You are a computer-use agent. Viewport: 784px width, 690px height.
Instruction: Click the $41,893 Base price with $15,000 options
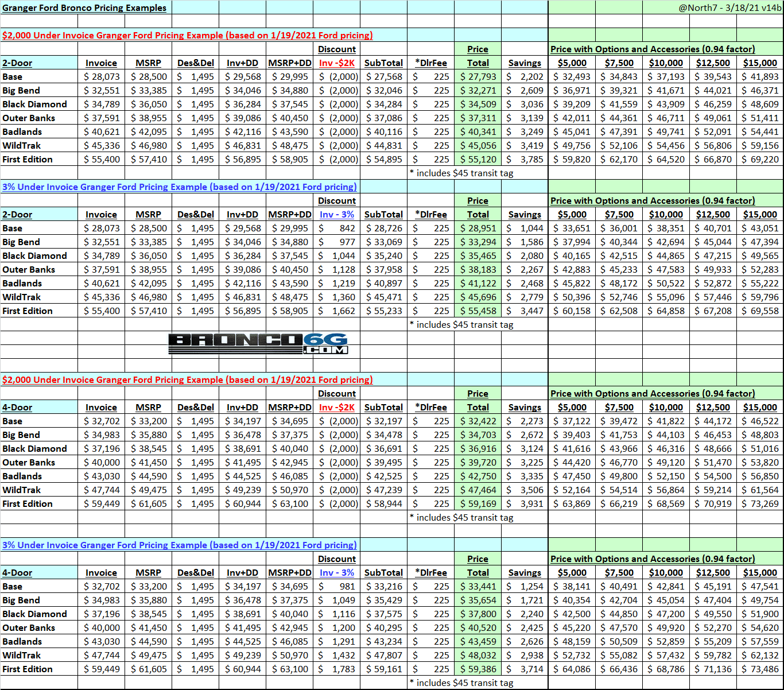pos(760,76)
